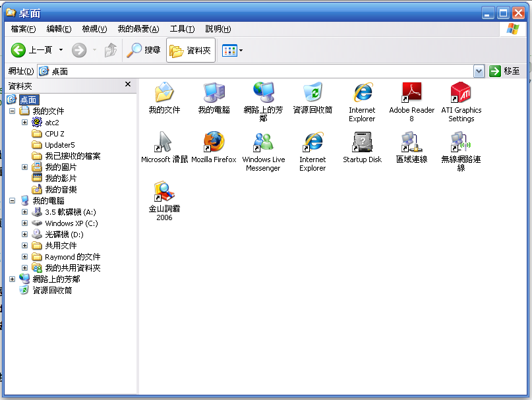532x400 pixels.
Task: Click the 移至 go button
Action: point(504,71)
